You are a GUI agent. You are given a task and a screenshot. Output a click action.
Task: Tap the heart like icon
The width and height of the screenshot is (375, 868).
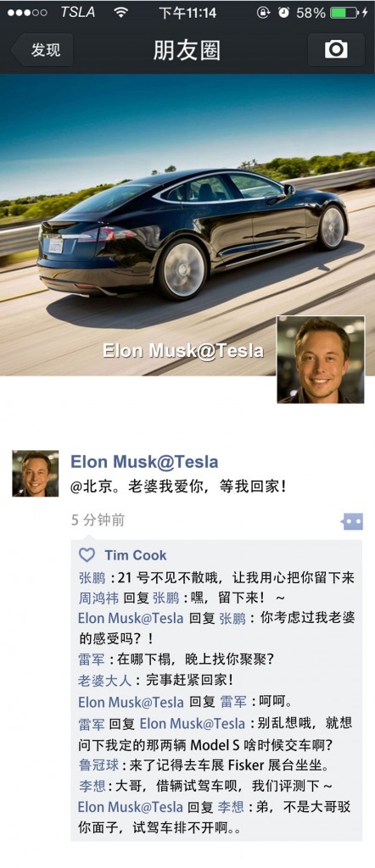pyautogui.click(x=87, y=554)
